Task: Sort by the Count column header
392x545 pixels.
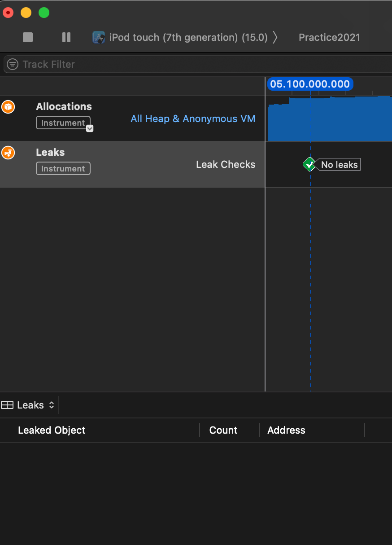Action: (x=223, y=430)
